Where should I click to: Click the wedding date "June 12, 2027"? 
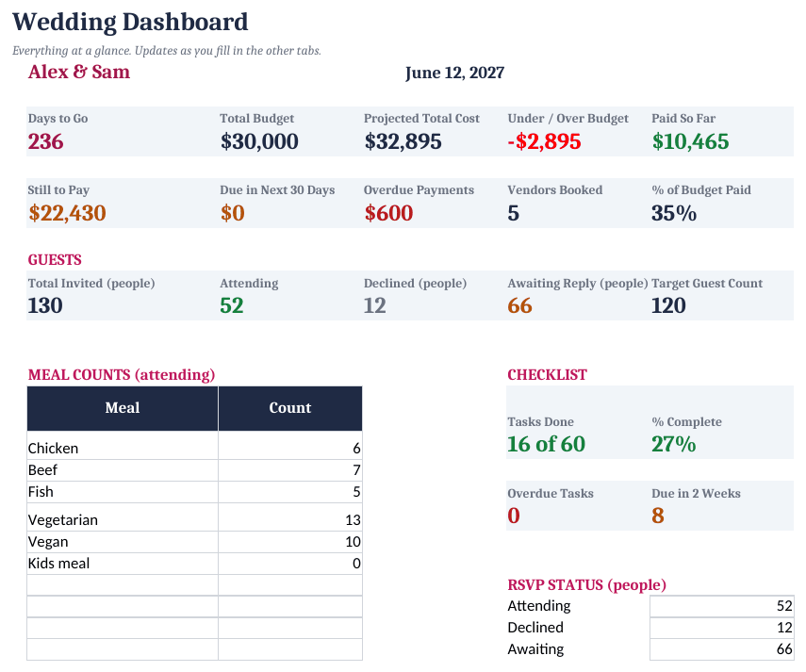(454, 73)
